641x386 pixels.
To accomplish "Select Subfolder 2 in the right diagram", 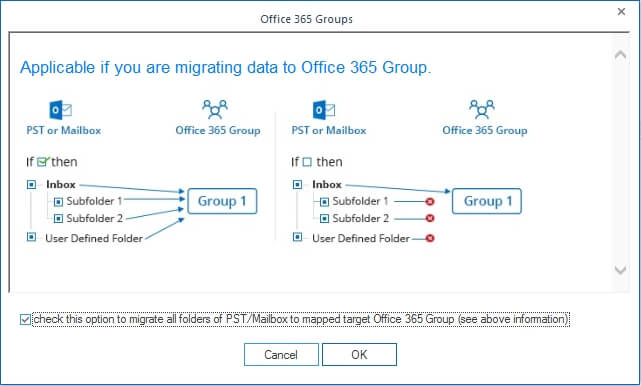I will click(x=360, y=218).
